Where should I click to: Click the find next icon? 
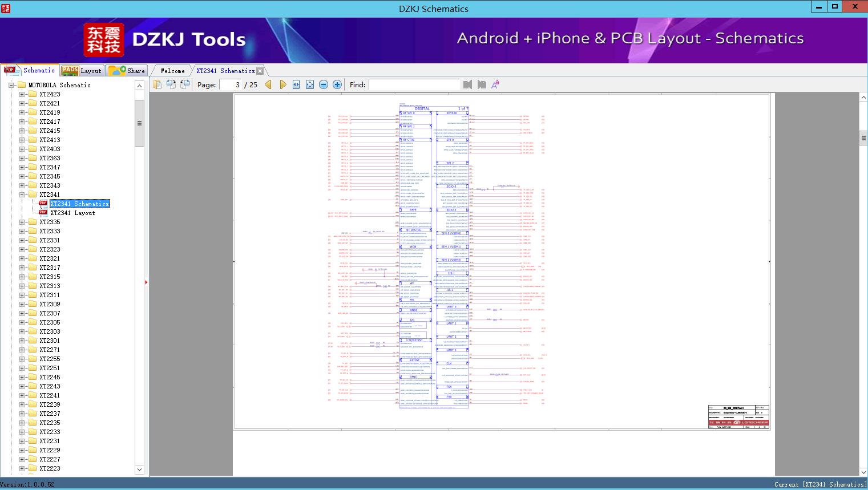coord(482,84)
